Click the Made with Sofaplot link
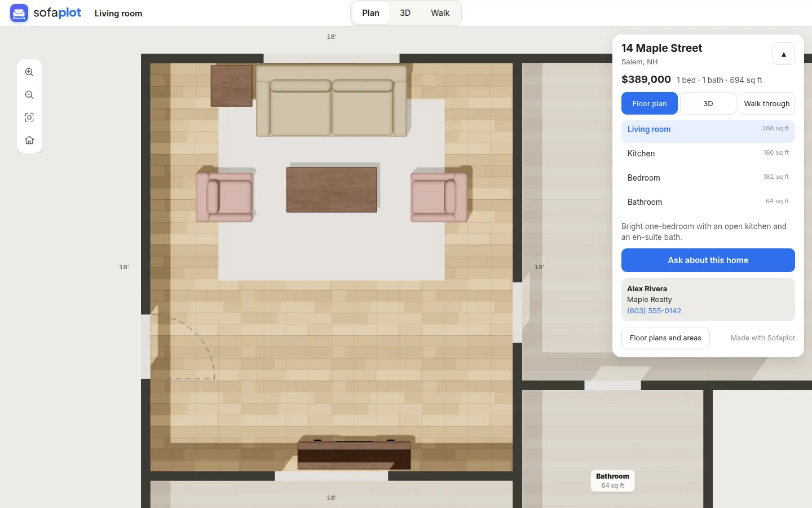The width and height of the screenshot is (812, 508). (x=762, y=338)
